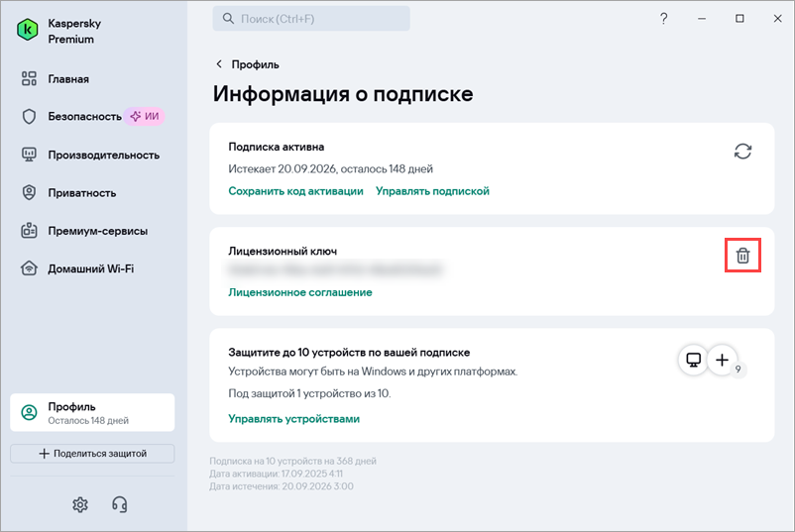Select the Приватность icon in sidebar
This screenshot has height=532, width=795.
click(29, 192)
